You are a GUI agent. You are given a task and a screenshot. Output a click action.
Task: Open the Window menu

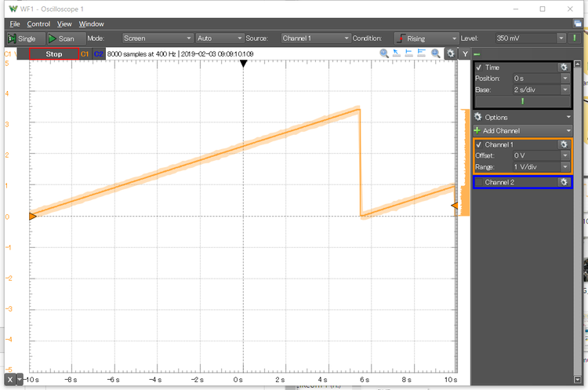[91, 24]
